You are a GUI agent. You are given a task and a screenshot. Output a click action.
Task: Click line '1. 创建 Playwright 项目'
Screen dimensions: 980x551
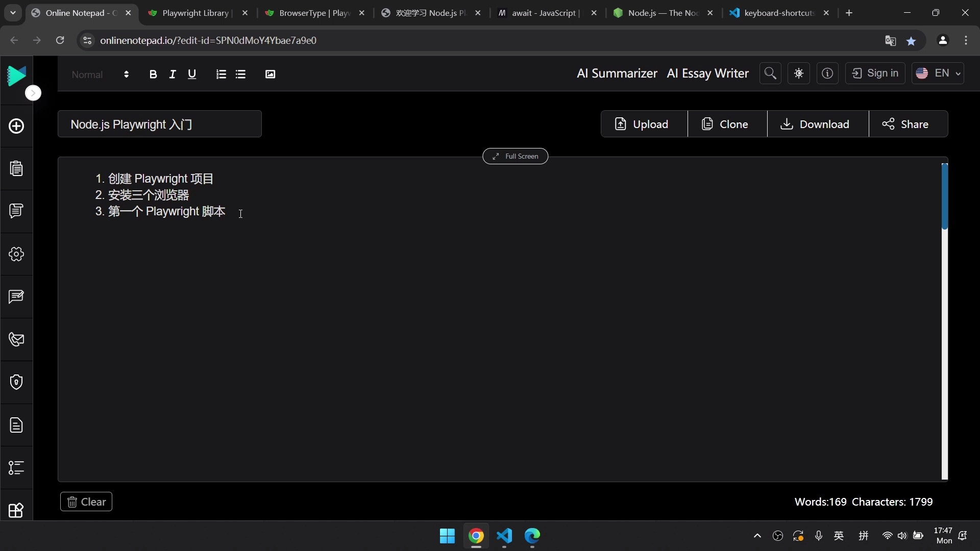154,179
